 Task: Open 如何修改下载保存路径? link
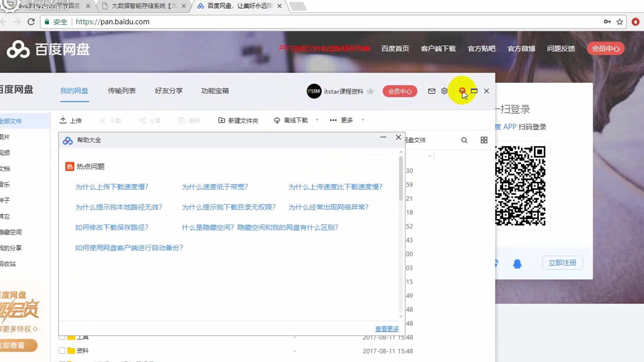[112, 228]
